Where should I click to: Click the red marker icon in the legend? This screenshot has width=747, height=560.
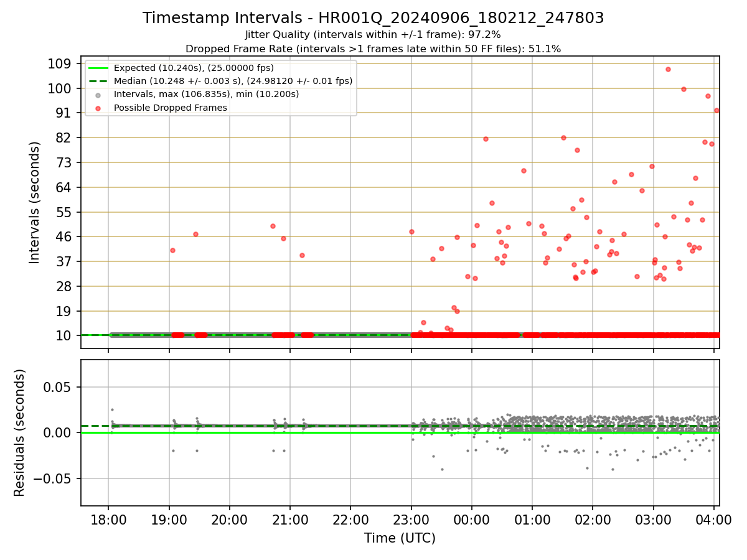pos(98,108)
